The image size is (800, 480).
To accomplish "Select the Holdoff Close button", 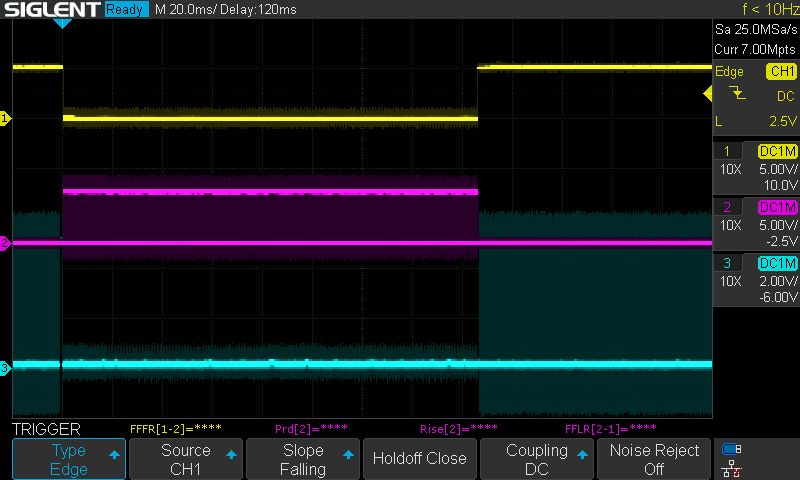I will tap(419, 459).
